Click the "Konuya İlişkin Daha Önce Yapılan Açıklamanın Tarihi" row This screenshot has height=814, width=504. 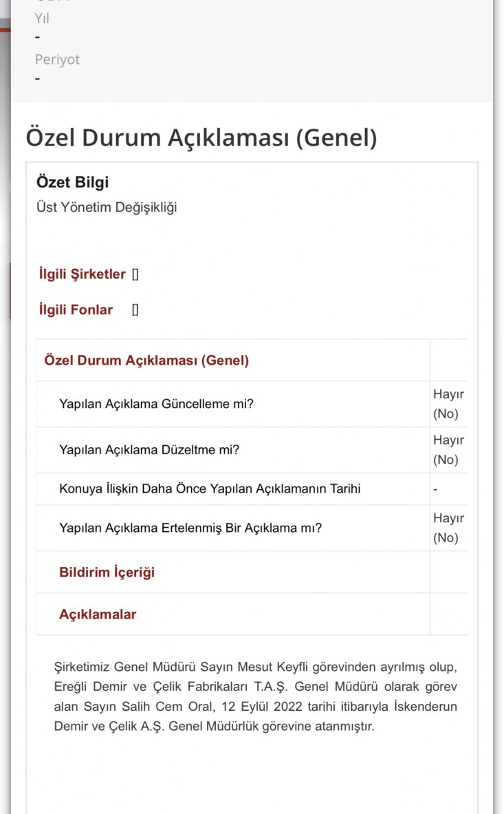tap(210, 489)
